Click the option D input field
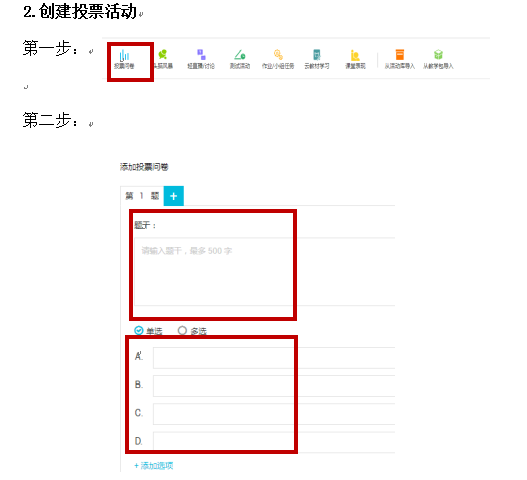The width and height of the screenshot is (527, 480). coord(274,442)
